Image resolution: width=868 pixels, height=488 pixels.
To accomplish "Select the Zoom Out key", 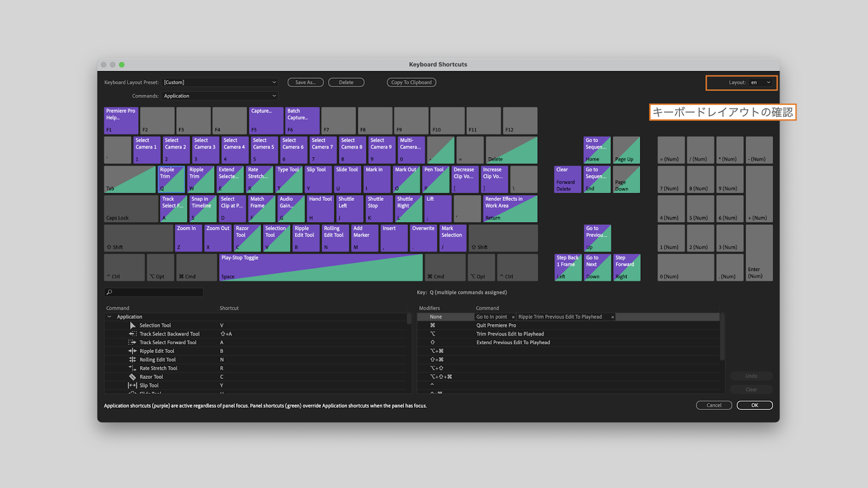I will coord(218,238).
